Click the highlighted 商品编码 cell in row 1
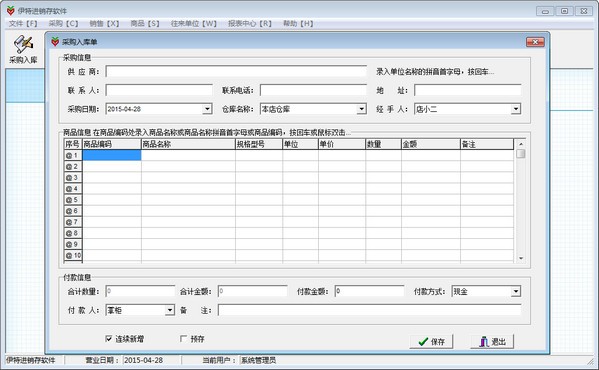This screenshot has width=599, height=370. click(112, 155)
